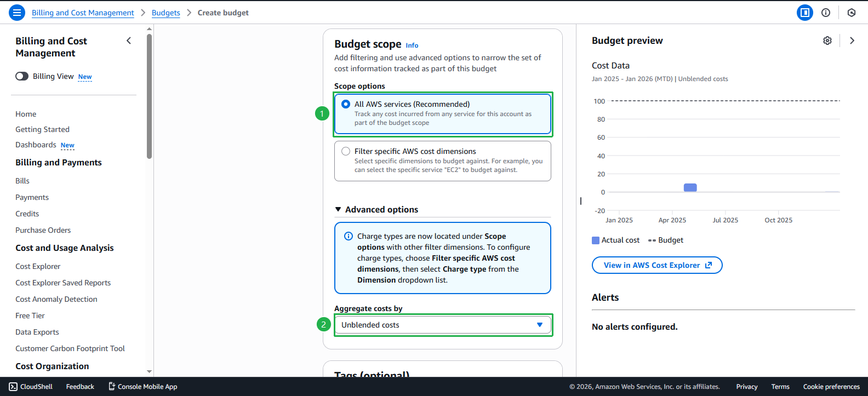Open Console Mobile App link

[x=143, y=387]
